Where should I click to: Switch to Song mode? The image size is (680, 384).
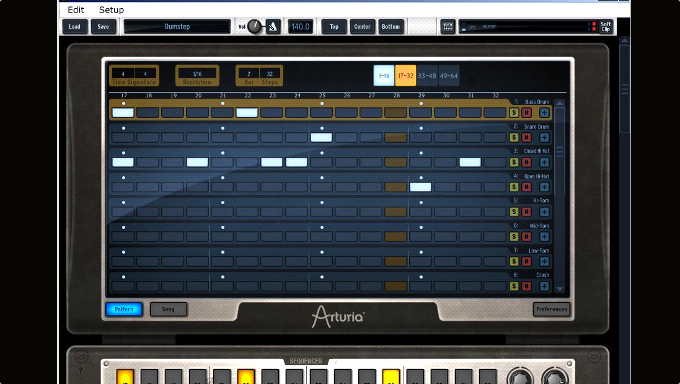(168, 309)
